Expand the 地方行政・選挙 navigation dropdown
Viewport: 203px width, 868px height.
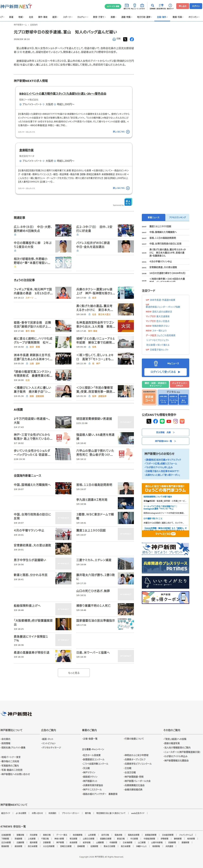(145, 17)
